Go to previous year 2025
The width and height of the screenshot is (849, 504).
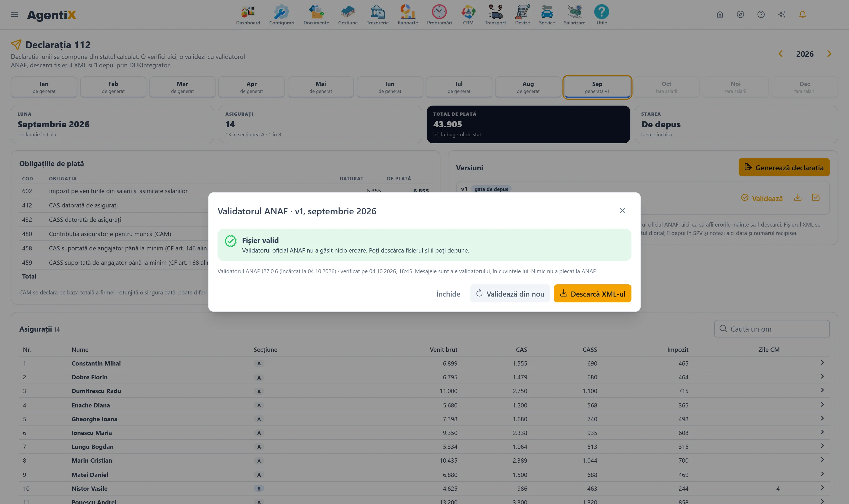780,54
